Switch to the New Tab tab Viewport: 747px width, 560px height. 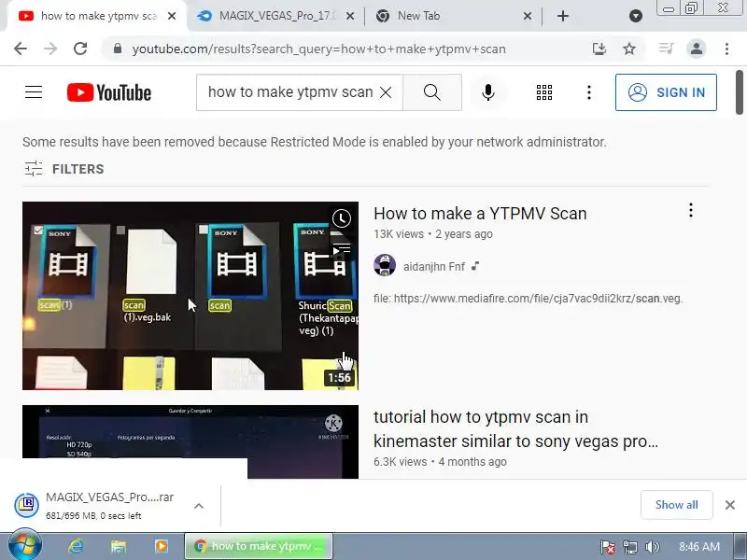(452, 16)
